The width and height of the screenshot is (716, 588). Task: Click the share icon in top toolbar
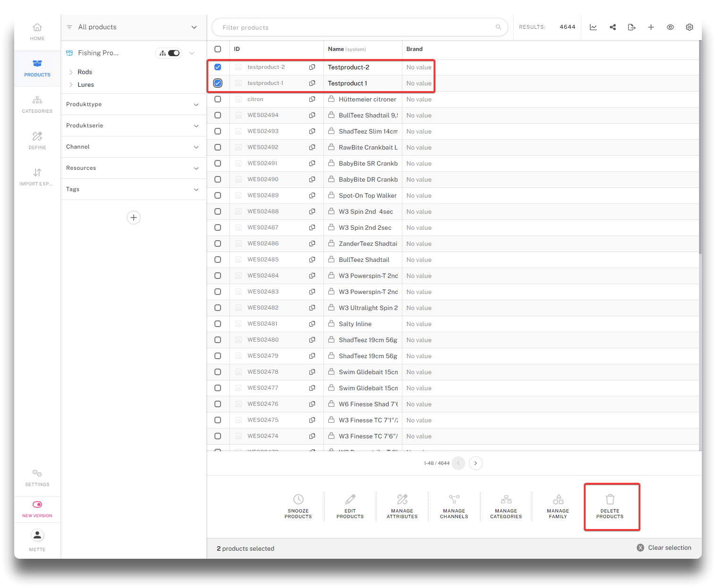coord(613,27)
